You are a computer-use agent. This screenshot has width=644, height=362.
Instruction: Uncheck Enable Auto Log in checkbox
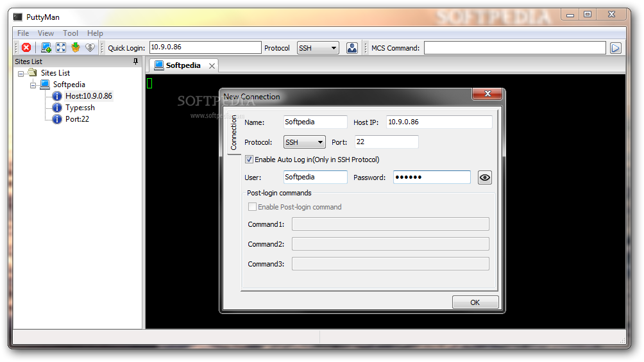click(x=249, y=160)
